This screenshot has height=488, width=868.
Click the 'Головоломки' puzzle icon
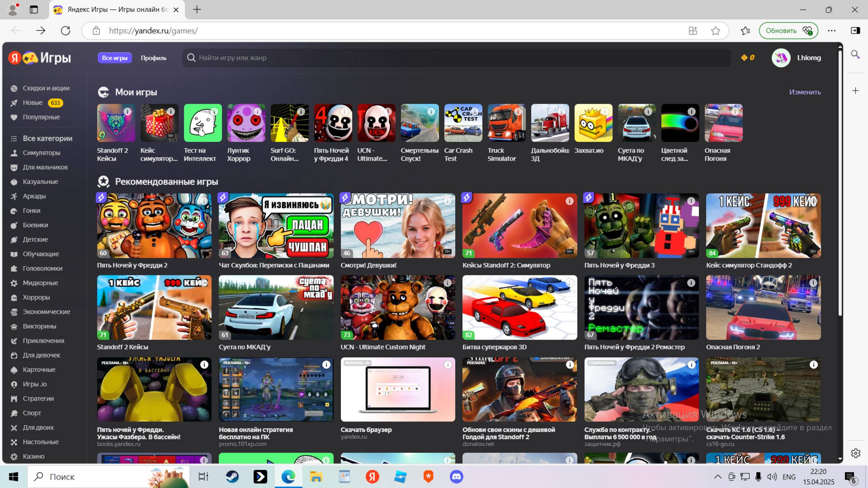pos(14,269)
